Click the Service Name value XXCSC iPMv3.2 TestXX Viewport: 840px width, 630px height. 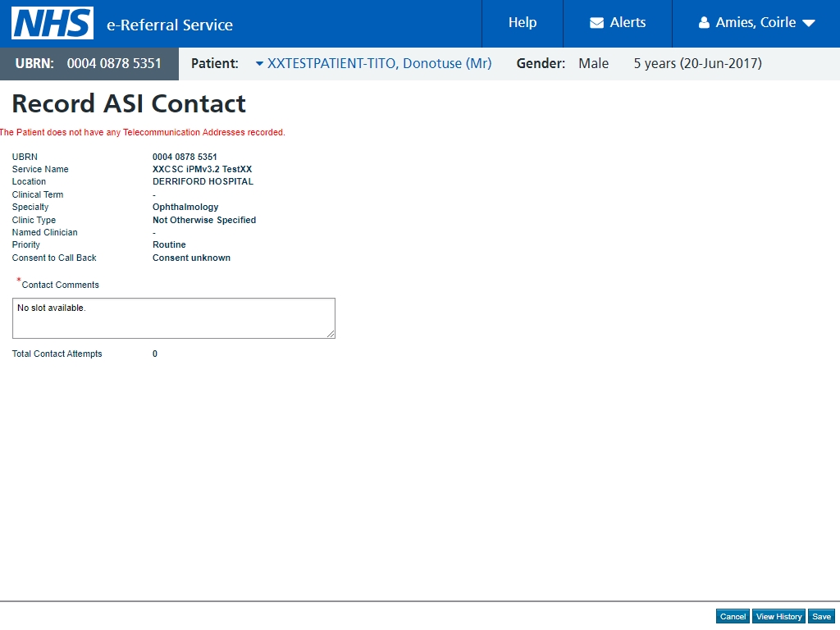(202, 169)
